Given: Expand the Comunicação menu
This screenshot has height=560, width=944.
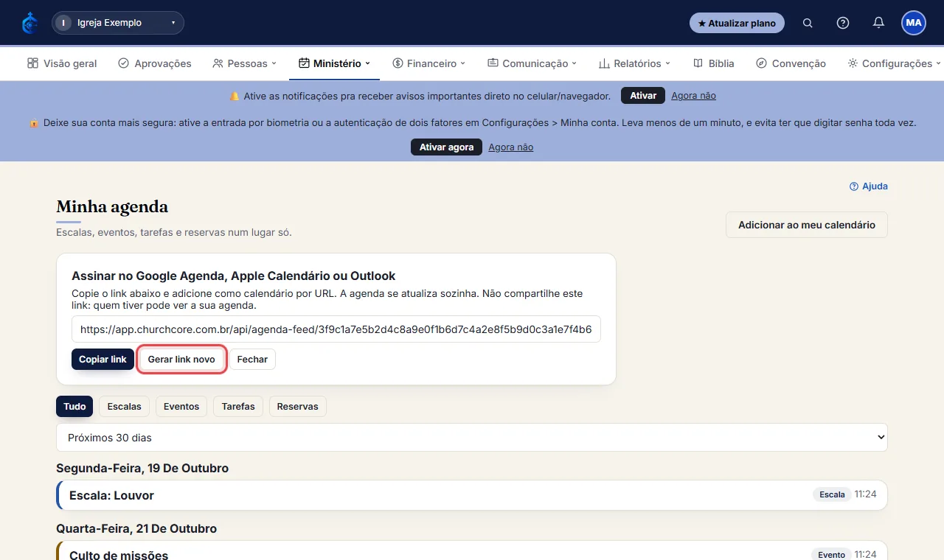Looking at the screenshot, I should click(532, 63).
